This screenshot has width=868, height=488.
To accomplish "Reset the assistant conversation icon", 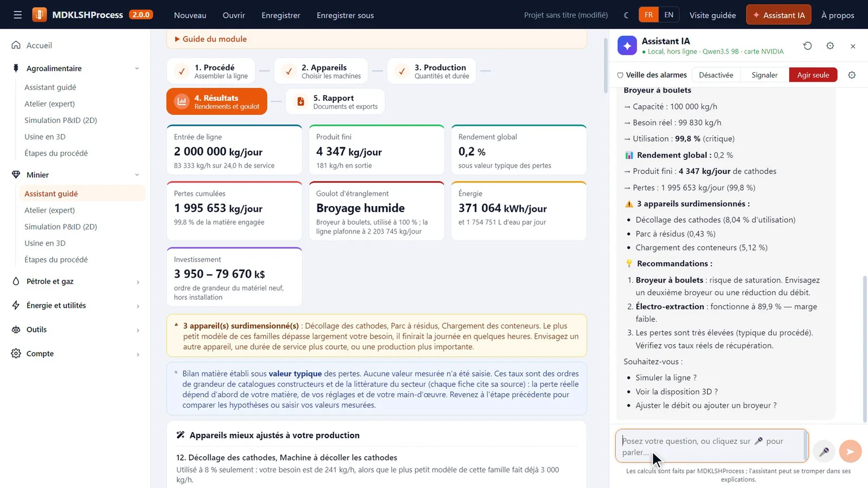I will [x=807, y=46].
